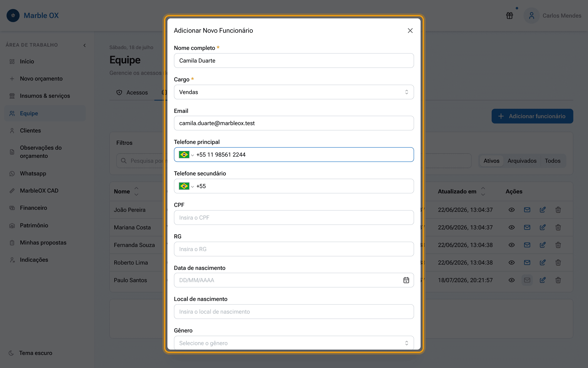
Task: Close the Adicionar Novo Funcionário dialog
Action: (410, 30)
